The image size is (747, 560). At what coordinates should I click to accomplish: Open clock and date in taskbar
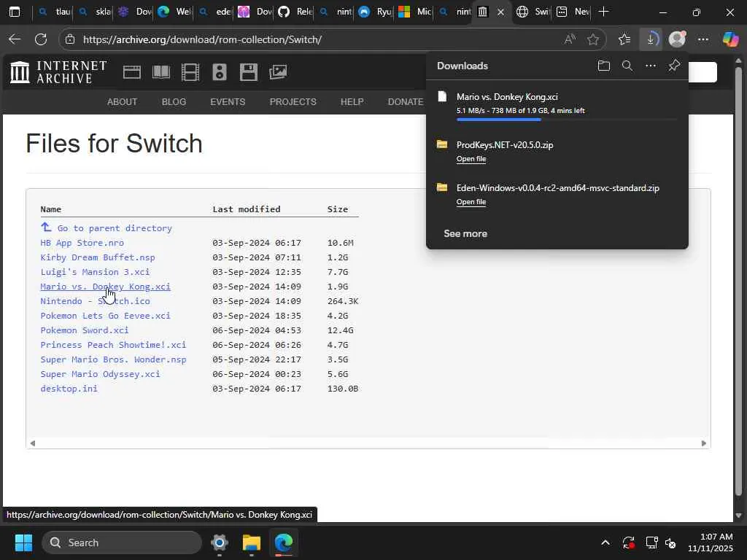coord(711,542)
